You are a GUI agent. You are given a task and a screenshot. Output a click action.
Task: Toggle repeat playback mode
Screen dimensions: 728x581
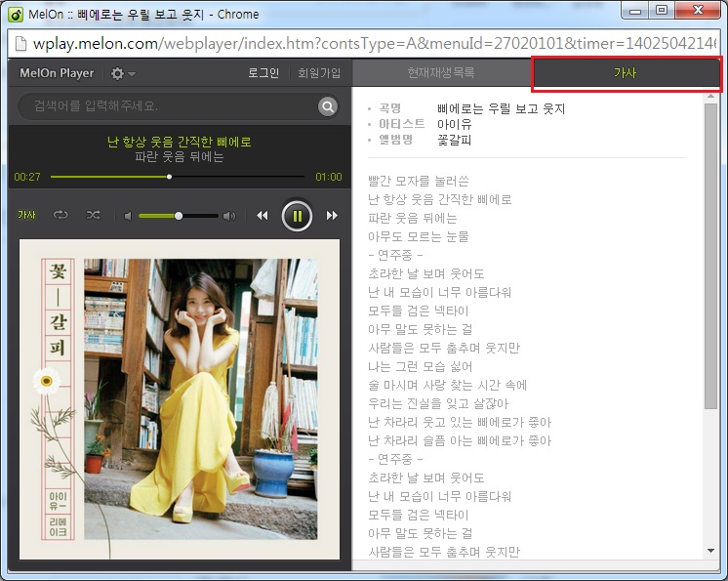[x=61, y=215]
